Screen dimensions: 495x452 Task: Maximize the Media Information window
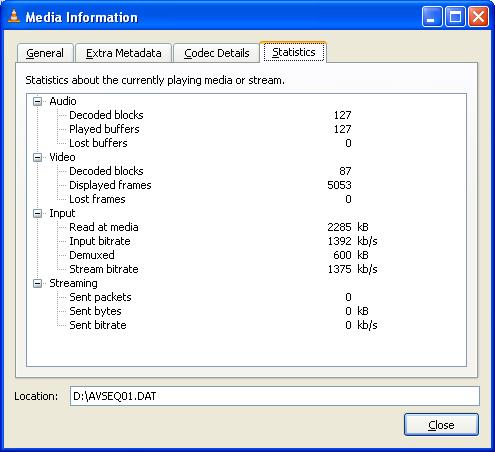[x=455, y=17]
